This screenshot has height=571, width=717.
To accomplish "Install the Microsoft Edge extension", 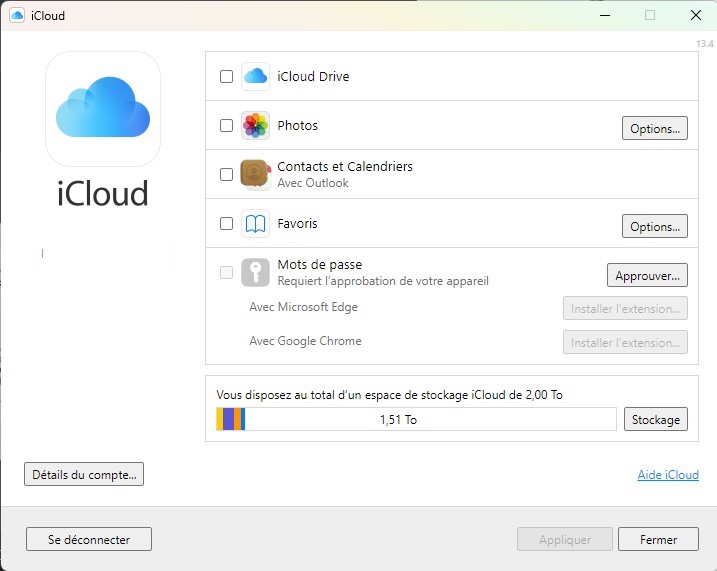I will (625, 309).
